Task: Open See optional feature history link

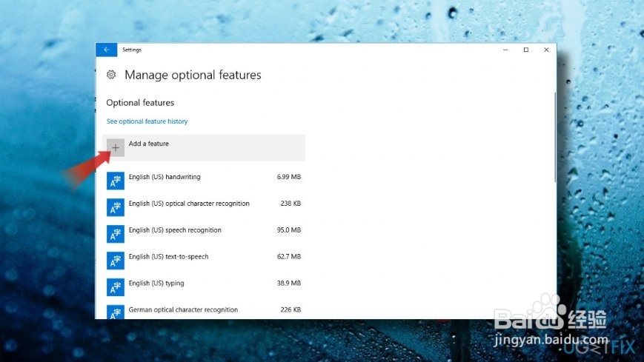Action: [147, 121]
